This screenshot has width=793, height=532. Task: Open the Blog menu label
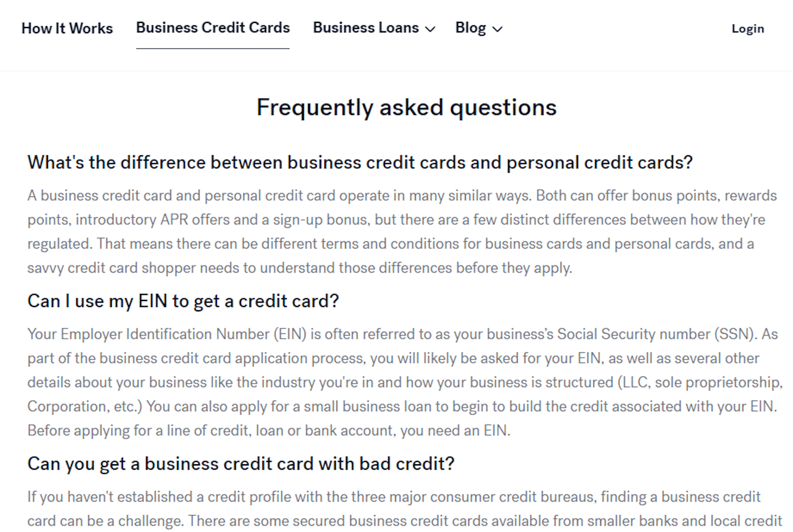pos(471,28)
